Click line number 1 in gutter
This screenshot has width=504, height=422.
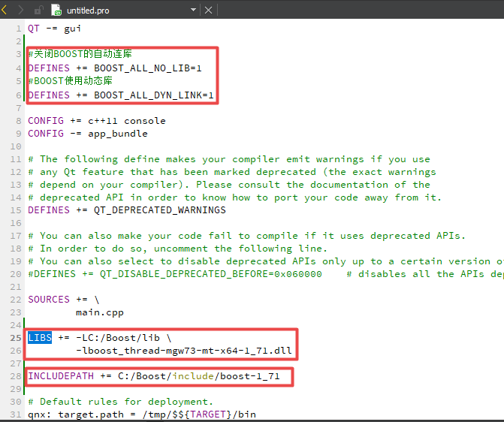[x=19, y=29]
